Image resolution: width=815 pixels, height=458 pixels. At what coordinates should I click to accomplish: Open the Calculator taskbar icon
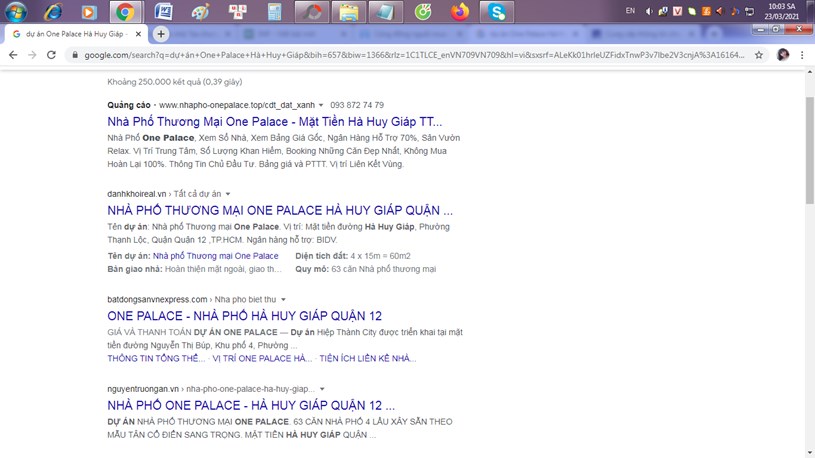[274, 11]
